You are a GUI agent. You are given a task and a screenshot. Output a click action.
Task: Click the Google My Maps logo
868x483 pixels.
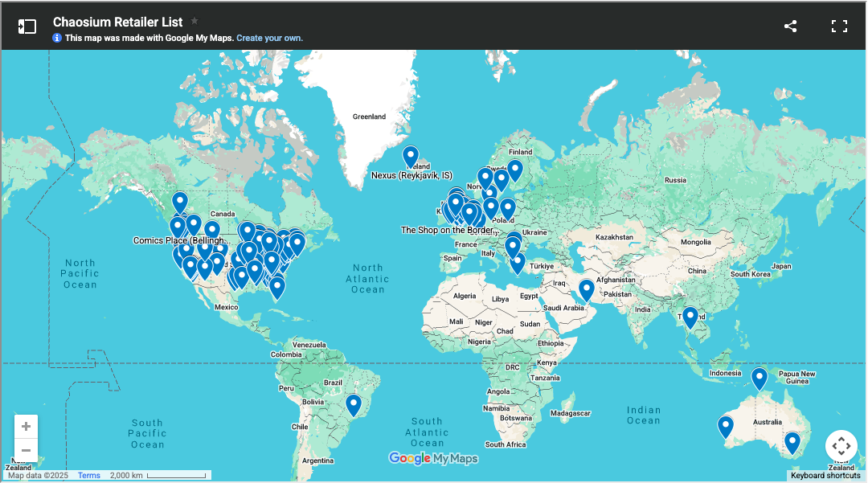click(433, 459)
